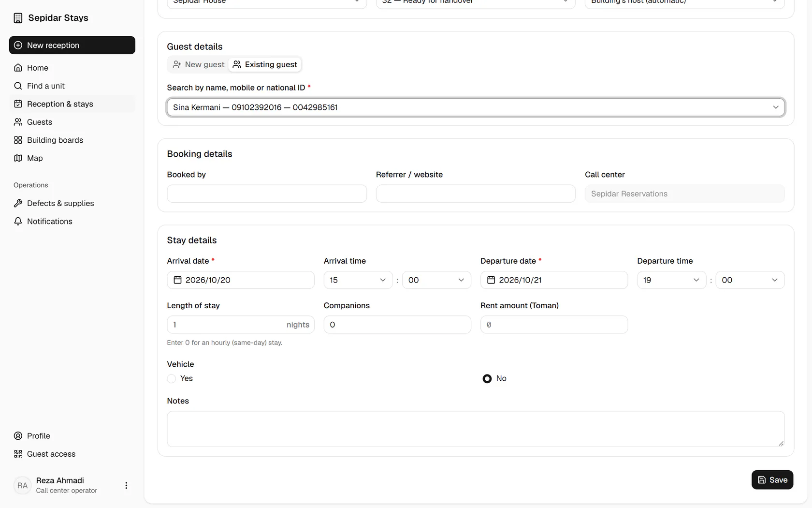Click the New reception button
Screen dimensions: 812x508
click(x=72, y=45)
